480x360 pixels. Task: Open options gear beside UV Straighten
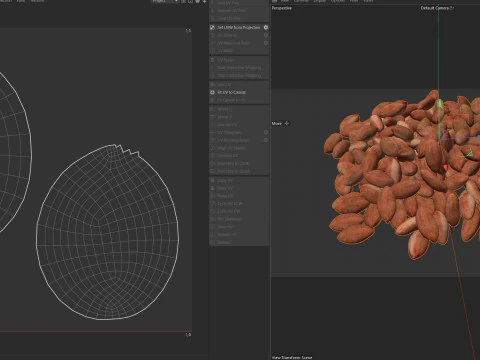click(x=266, y=132)
